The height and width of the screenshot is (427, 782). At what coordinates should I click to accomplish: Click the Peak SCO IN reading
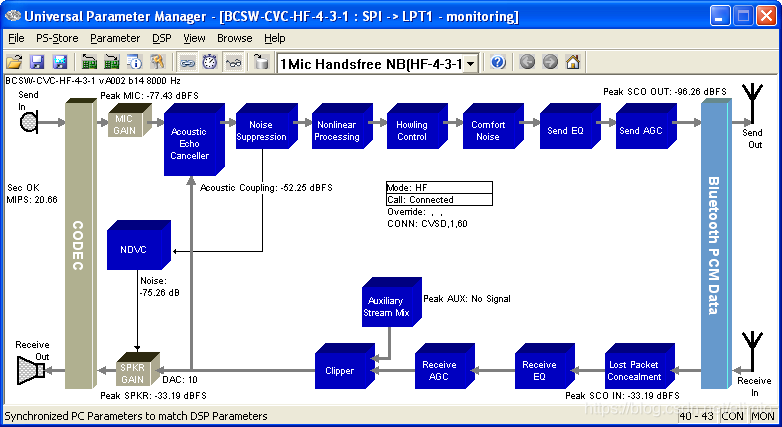point(622,396)
